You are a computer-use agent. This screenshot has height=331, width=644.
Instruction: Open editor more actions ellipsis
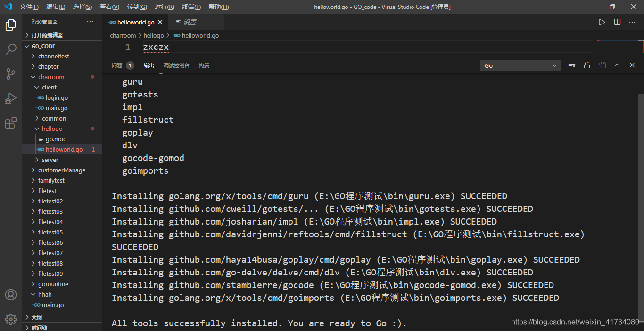tap(633, 22)
